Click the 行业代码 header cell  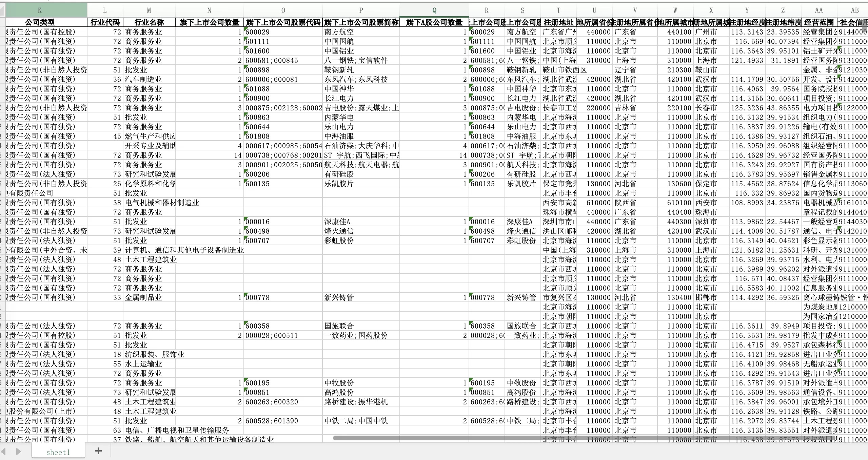105,22
